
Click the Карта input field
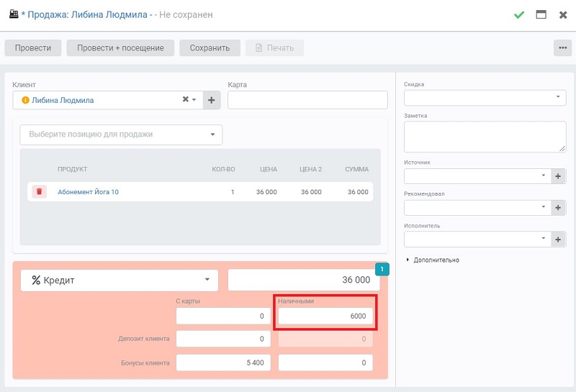307,100
